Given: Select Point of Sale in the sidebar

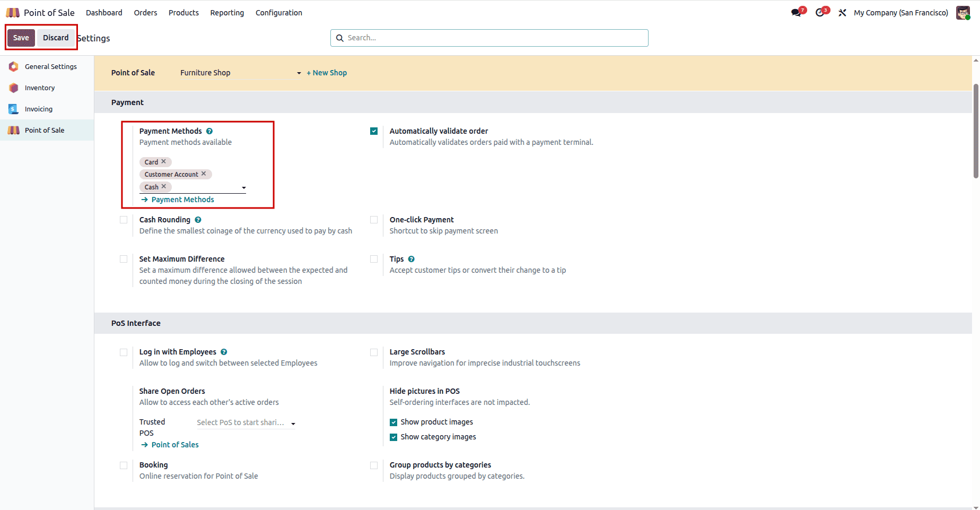Looking at the screenshot, I should pos(47,130).
